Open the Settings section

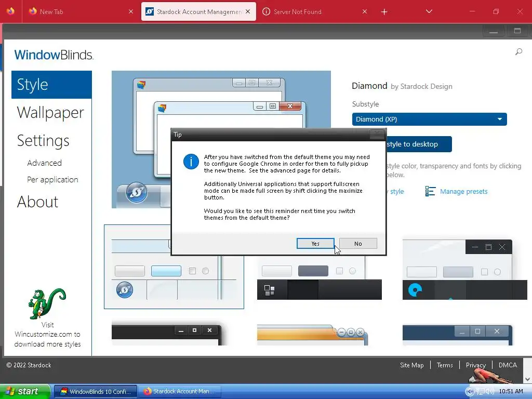click(43, 141)
